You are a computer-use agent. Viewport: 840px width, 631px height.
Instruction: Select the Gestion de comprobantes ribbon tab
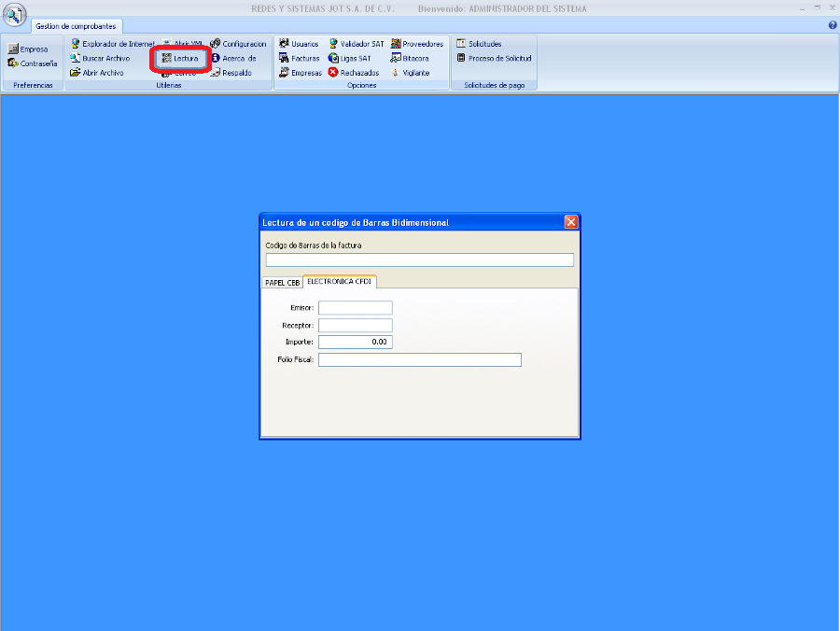click(76, 26)
